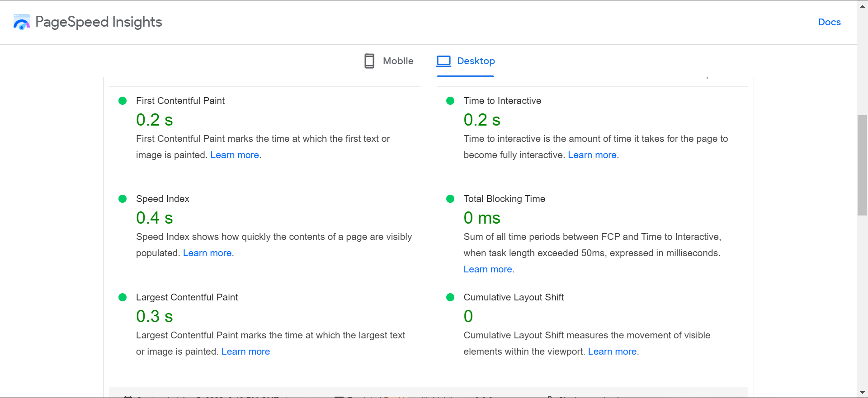Click the Cumulative Layout Shift heading

[x=514, y=297]
